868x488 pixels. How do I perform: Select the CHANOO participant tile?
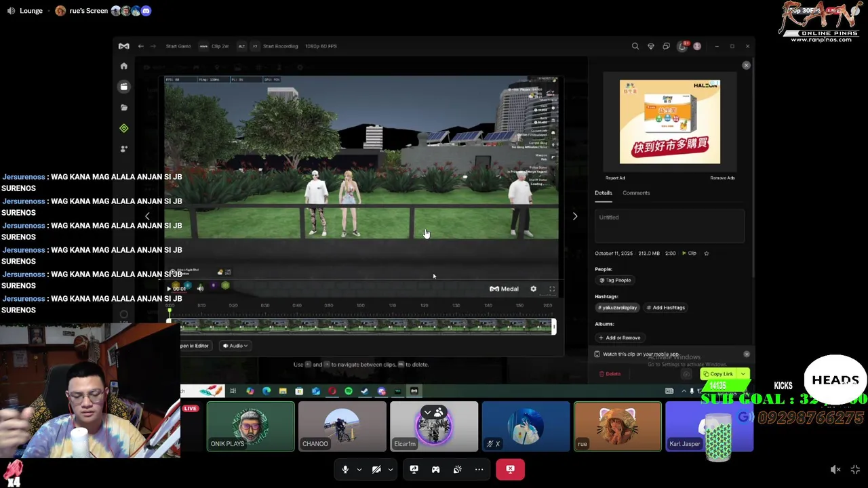click(342, 426)
